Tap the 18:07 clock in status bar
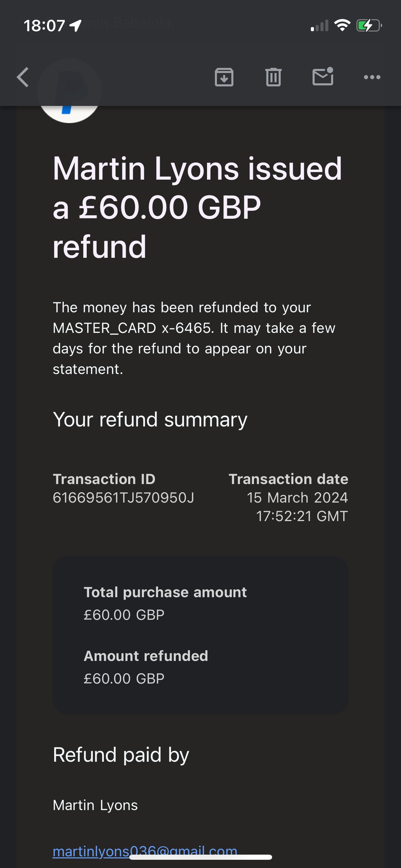The image size is (401, 868). [44, 26]
